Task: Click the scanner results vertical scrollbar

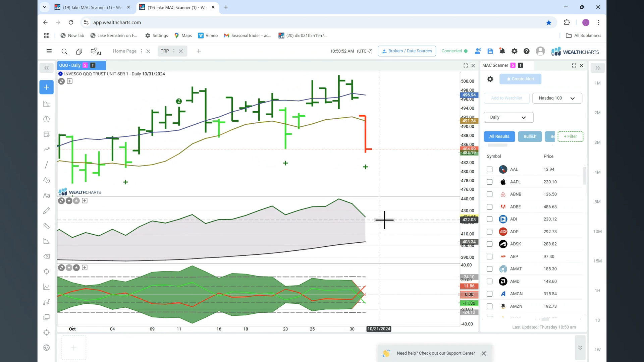Action: [585, 176]
